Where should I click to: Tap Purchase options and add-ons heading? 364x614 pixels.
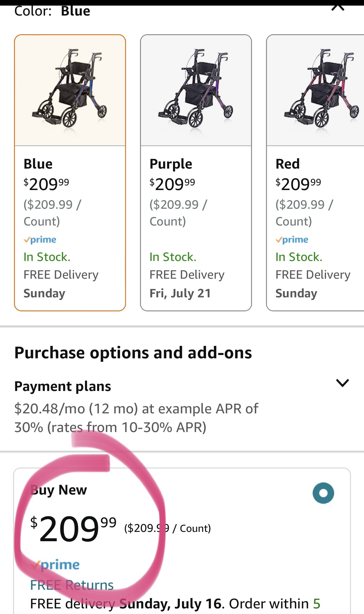[x=133, y=353]
